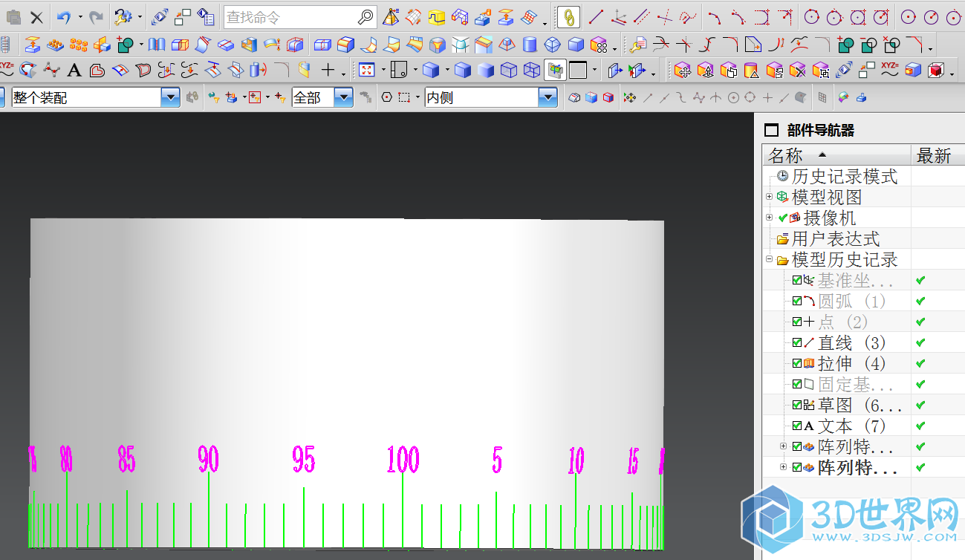Image resolution: width=965 pixels, height=560 pixels.
Task: Click the 最新 column header
Action: pyautogui.click(x=938, y=155)
